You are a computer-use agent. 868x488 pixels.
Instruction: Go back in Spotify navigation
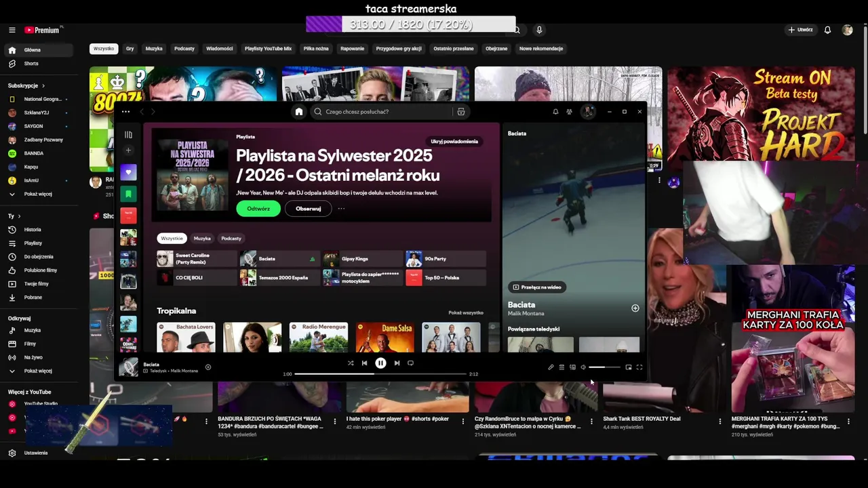142,112
